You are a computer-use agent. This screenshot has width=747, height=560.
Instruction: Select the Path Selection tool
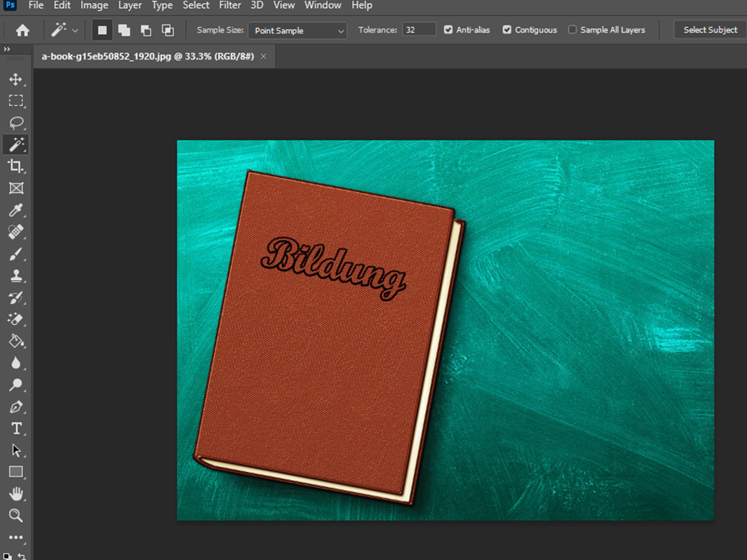tap(16, 450)
